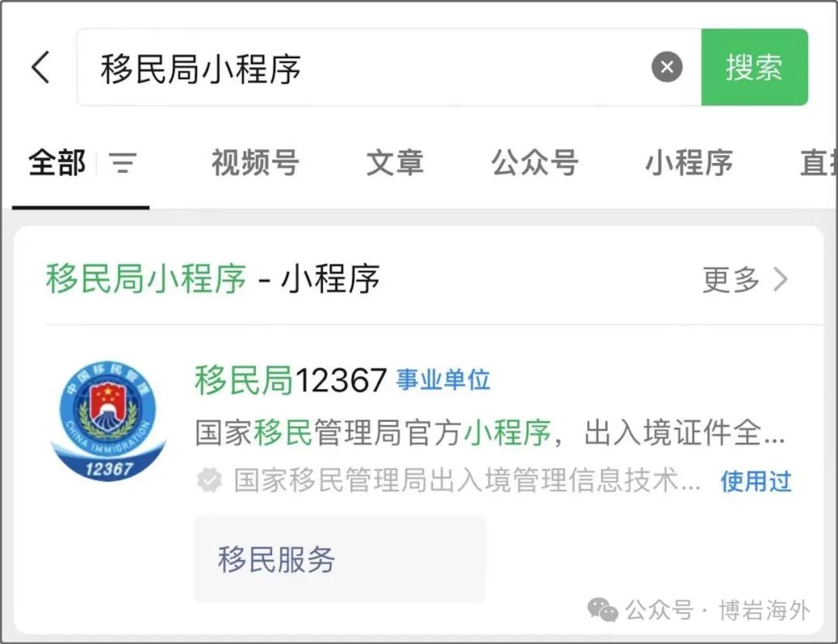
Task: Switch to the 公众号 tab
Action: click(x=535, y=162)
